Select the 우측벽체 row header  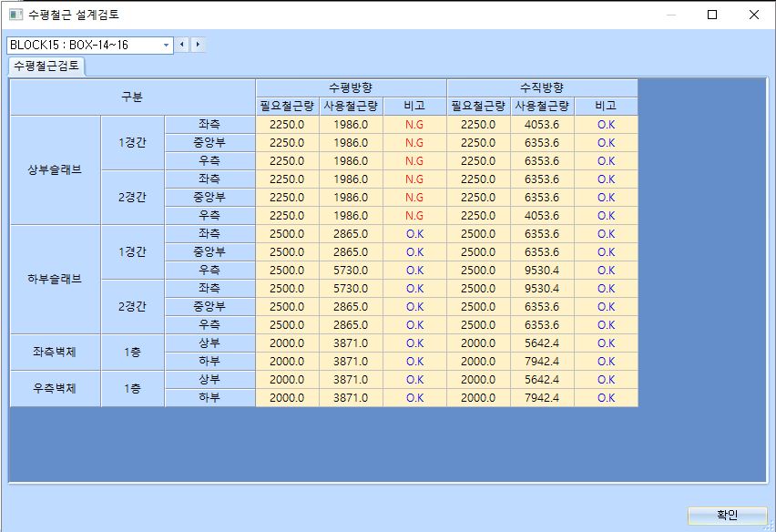(x=55, y=389)
